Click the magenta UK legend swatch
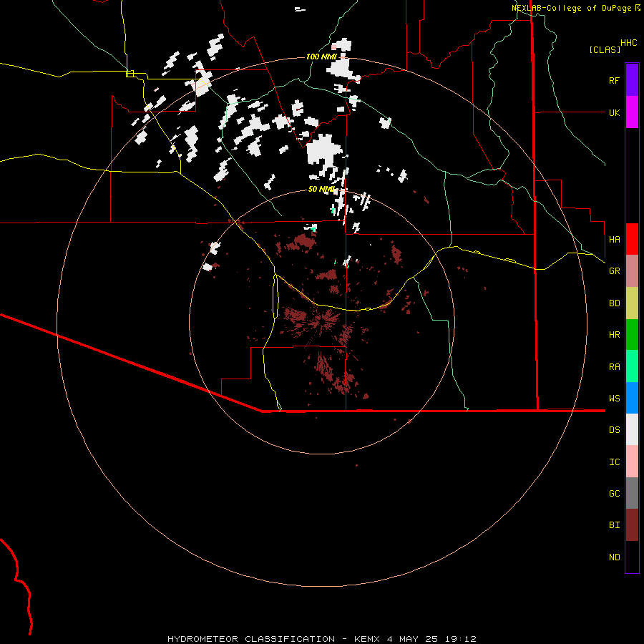This screenshot has height=644, width=644. (632, 112)
